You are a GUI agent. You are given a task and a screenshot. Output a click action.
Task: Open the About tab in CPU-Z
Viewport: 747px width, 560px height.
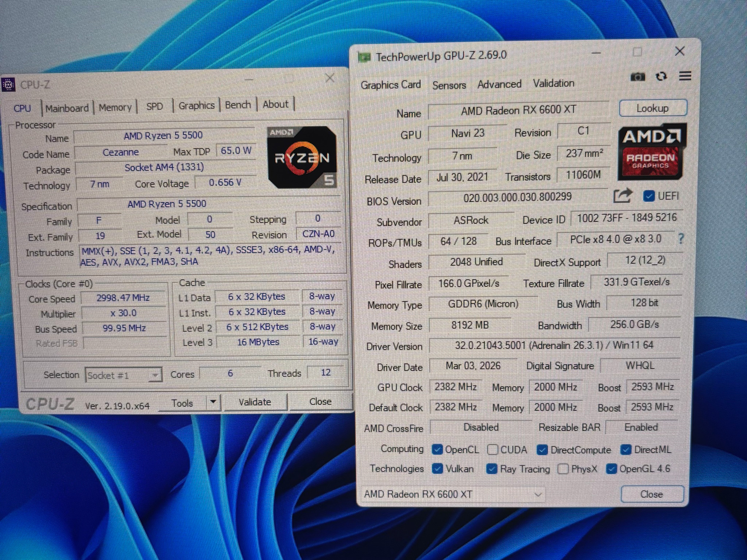tap(276, 104)
